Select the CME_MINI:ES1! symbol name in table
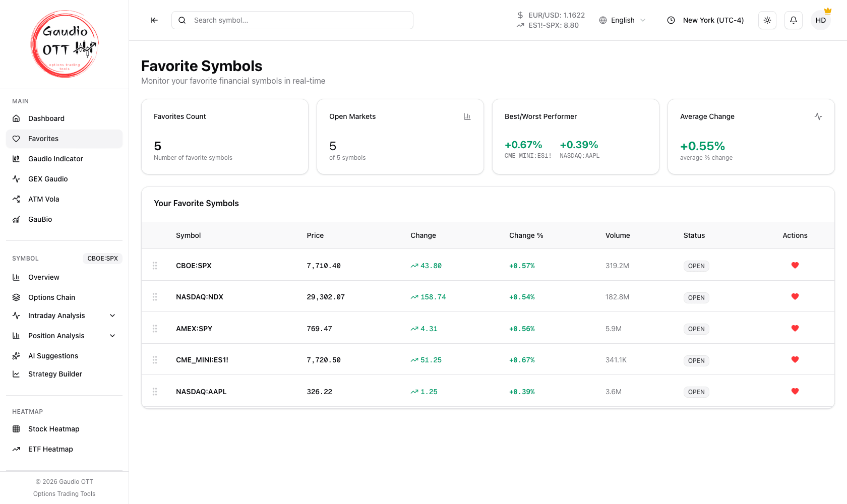This screenshot has height=504, width=847. (202, 360)
